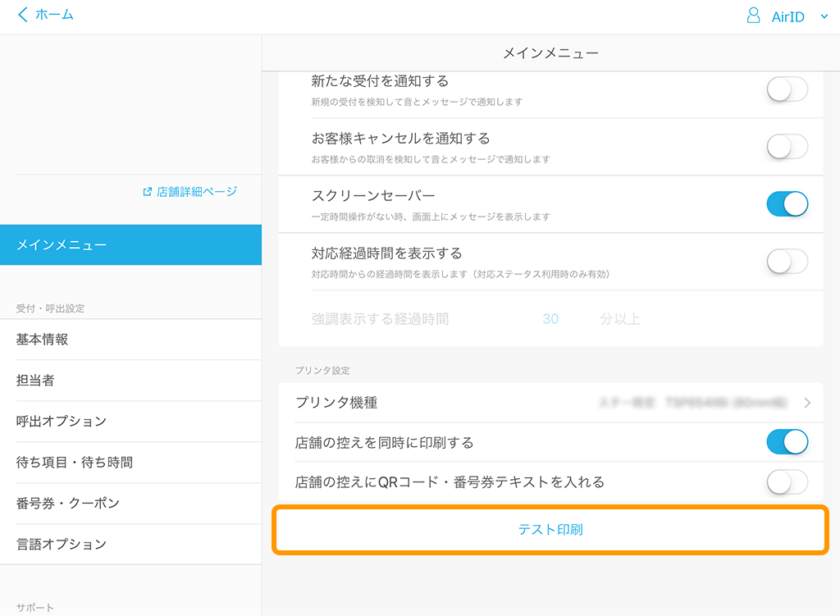The image size is (840, 616).
Task: Turn off スクリーンセーバー toggle
Action: 787,204
